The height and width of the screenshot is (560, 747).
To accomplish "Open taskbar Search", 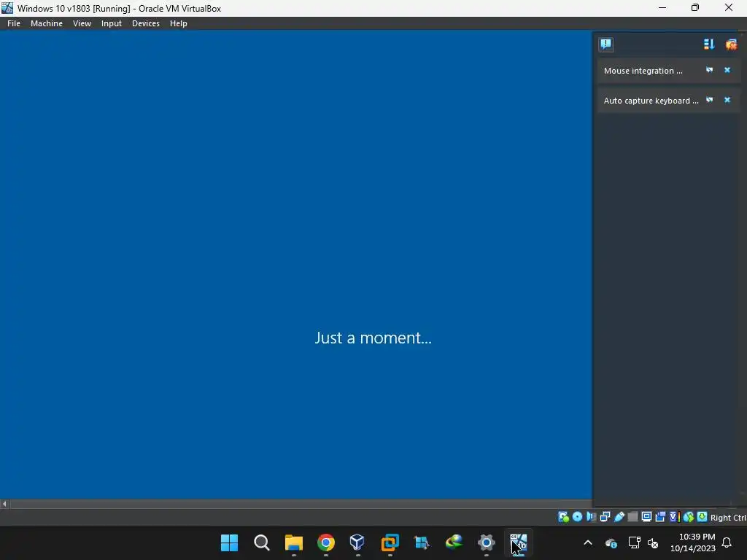I will 262,542.
